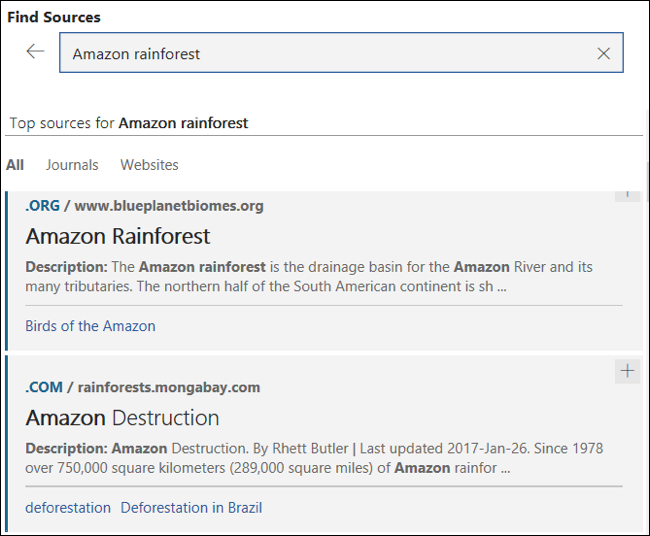The image size is (650, 536).
Task: Add the Amazon Rainforest source with plus
Action: (627, 193)
